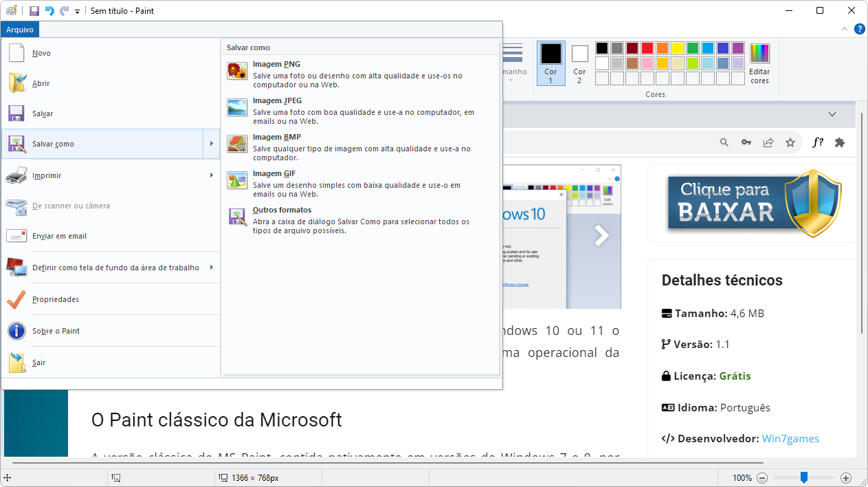Click the Imagem GIF format icon
Viewport: 868px width, 487px height.
(x=237, y=180)
